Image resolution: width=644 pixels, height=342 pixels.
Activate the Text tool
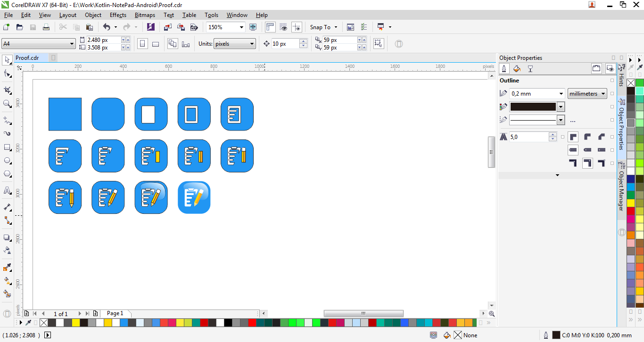(7, 190)
